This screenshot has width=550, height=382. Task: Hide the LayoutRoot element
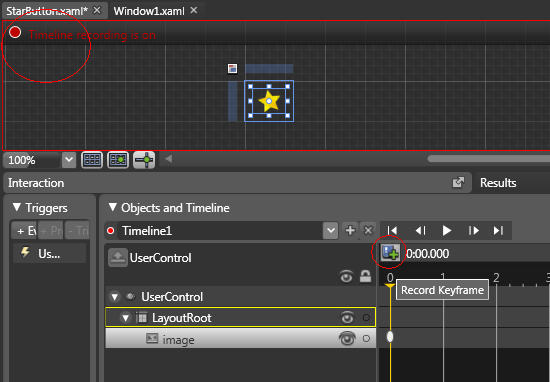pyautogui.click(x=347, y=318)
